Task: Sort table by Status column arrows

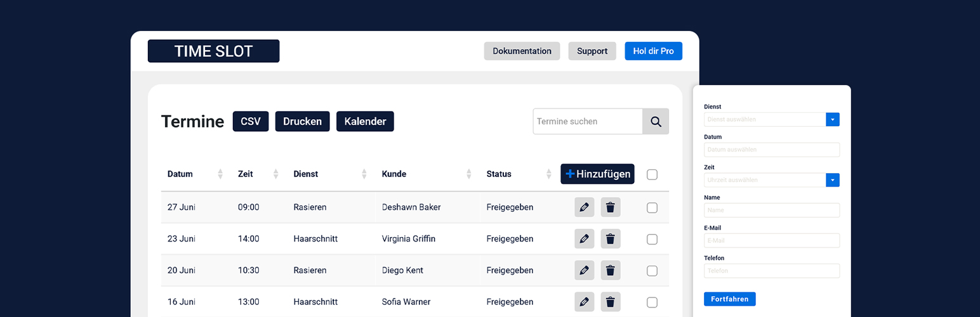Action: 549,174
